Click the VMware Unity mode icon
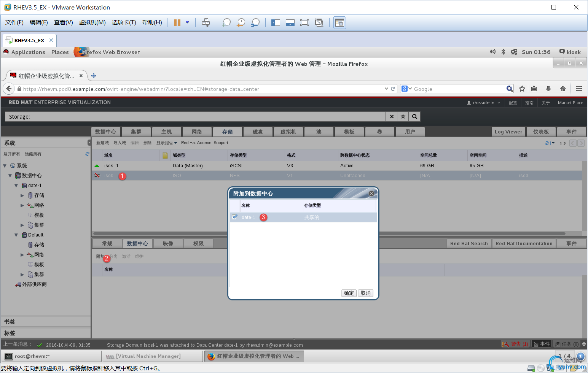 pyautogui.click(x=319, y=22)
